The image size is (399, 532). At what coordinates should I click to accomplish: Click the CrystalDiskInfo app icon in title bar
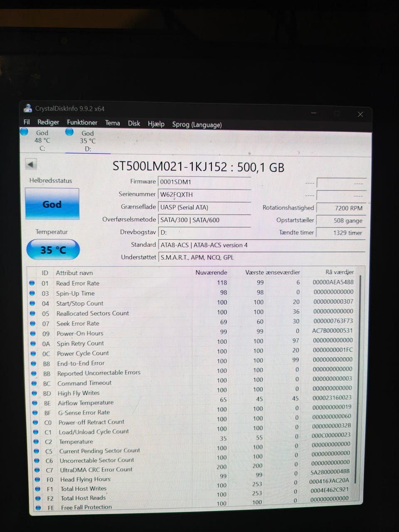coord(28,108)
